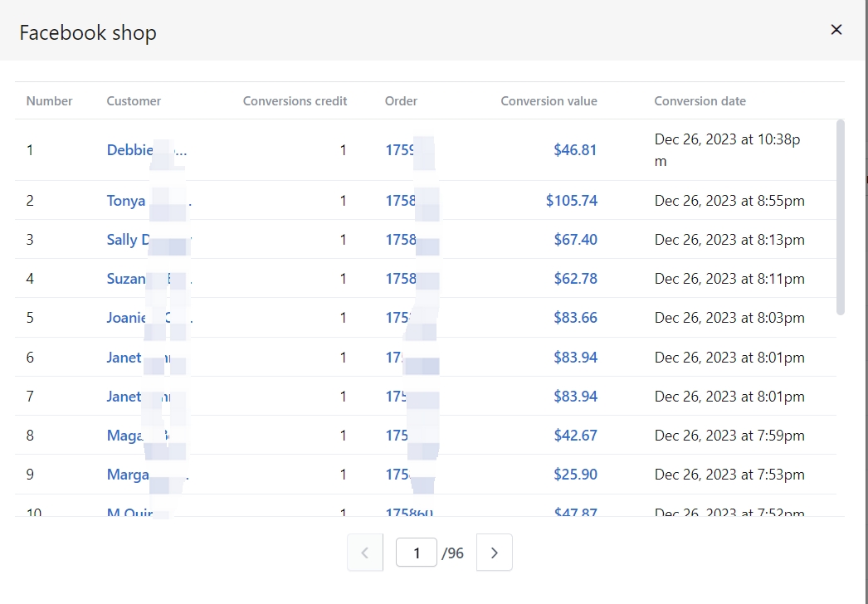Open customer Sally link in row 3
The image size is (868, 604).
click(149, 240)
